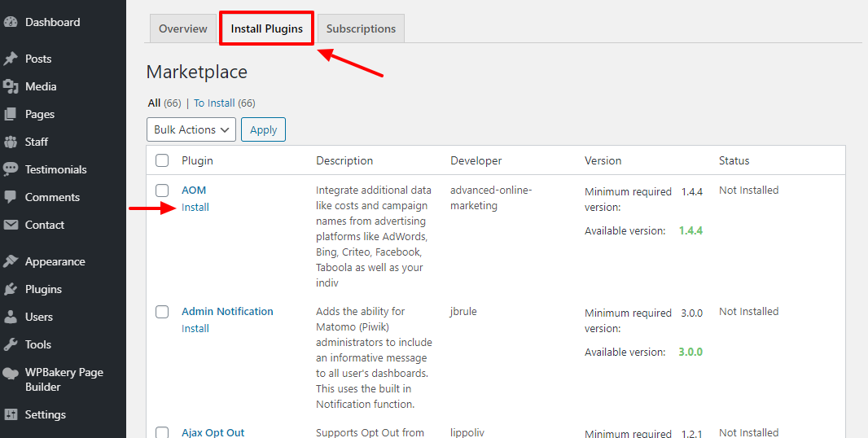Open the Ajax Opt Out plugin link
This screenshot has height=438, width=868.
[213, 432]
